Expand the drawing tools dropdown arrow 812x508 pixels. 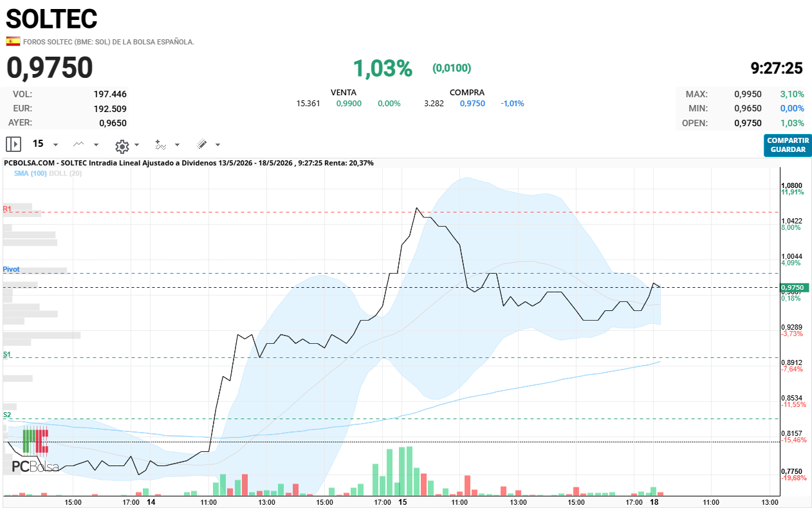(218, 145)
